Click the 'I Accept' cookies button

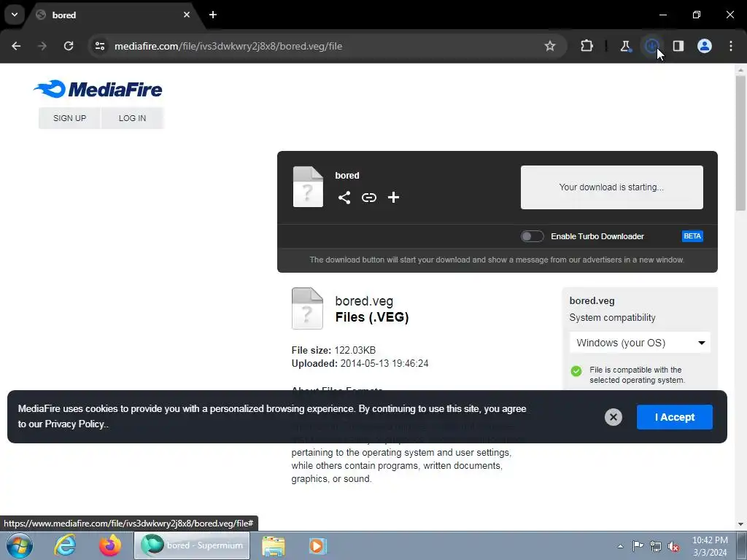(675, 417)
